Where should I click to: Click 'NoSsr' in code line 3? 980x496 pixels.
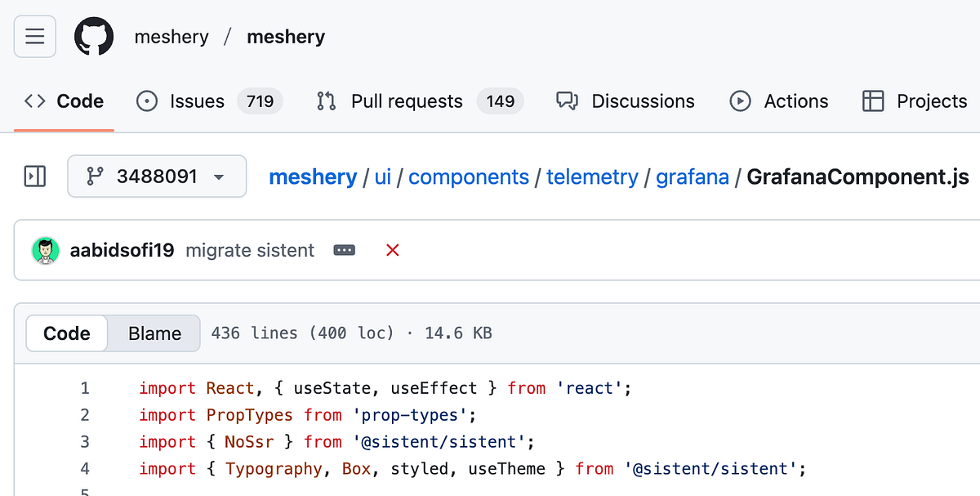click(249, 442)
